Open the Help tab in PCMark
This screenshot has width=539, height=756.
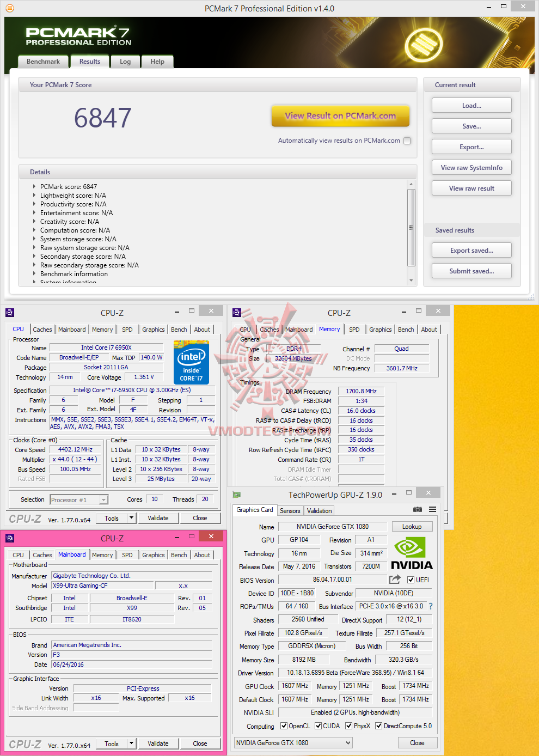click(x=157, y=62)
